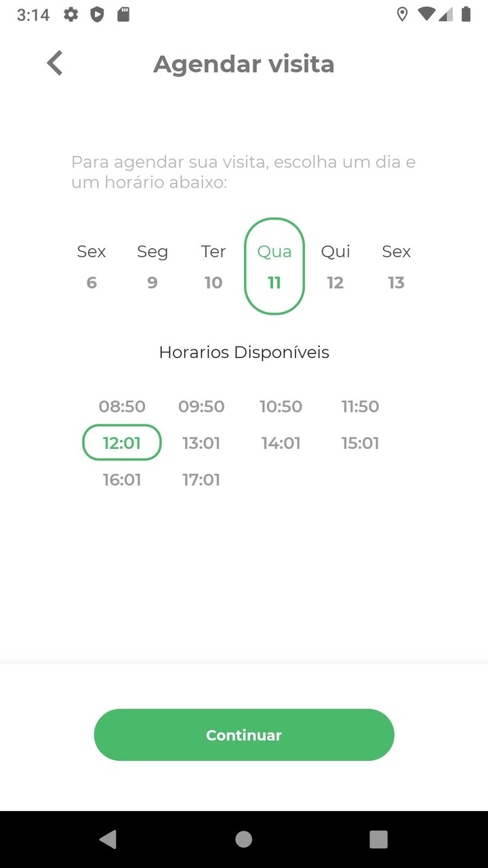Choose Tuesday, Ter 10
This screenshot has height=868, width=488.
pos(213,267)
